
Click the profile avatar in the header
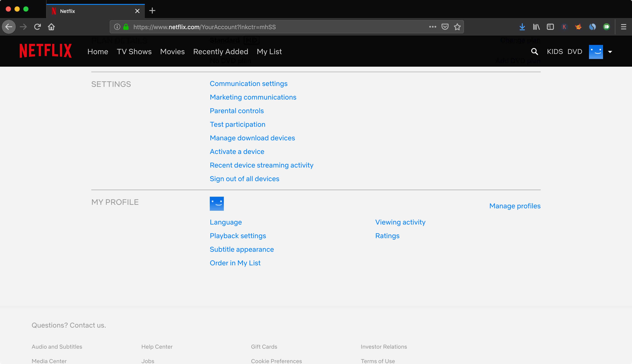coord(596,52)
